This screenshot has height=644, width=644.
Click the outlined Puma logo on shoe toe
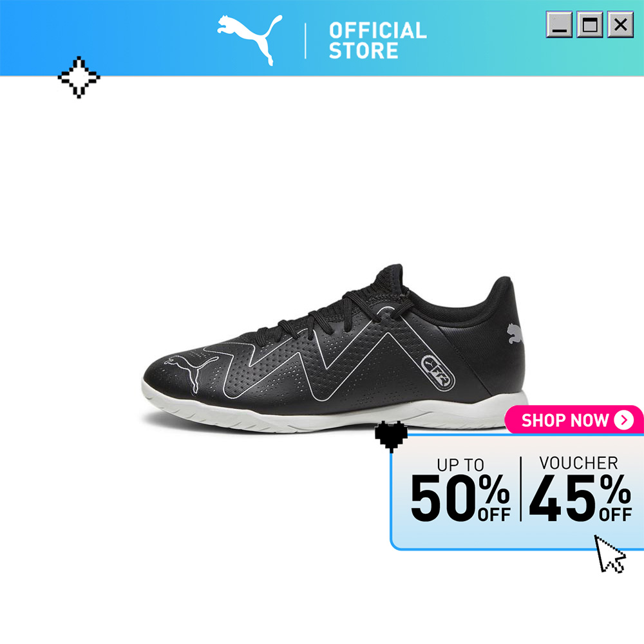[x=191, y=372]
